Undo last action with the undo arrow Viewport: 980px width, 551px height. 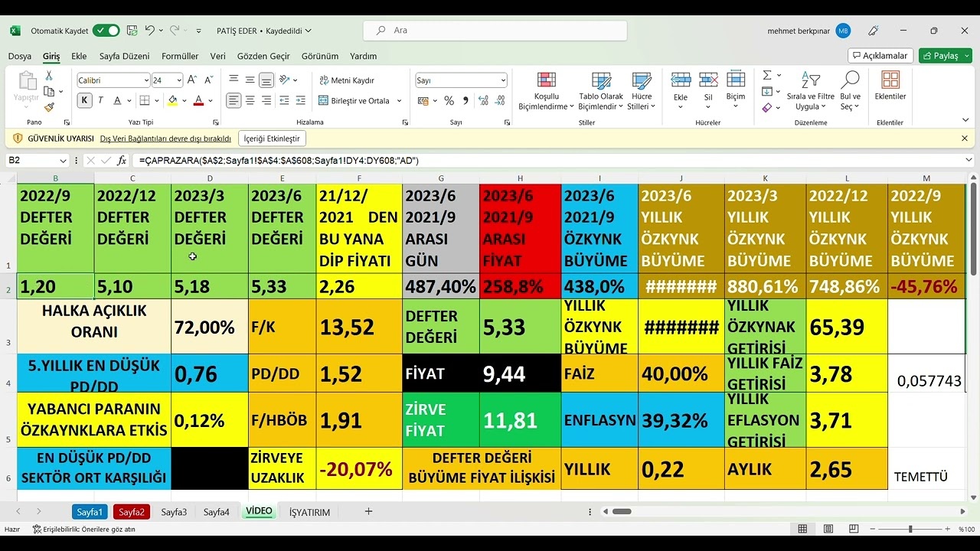pos(150,31)
